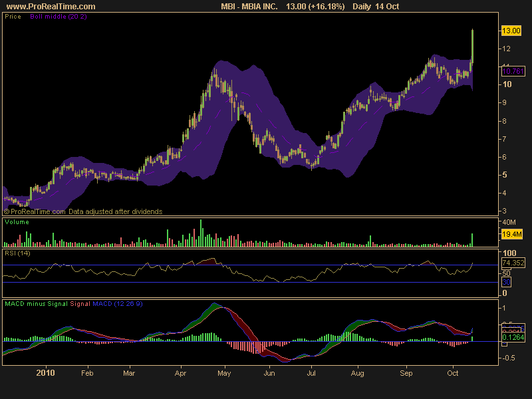
Task: Click the latest tall green candle at 13.00
Action: [x=472, y=47]
